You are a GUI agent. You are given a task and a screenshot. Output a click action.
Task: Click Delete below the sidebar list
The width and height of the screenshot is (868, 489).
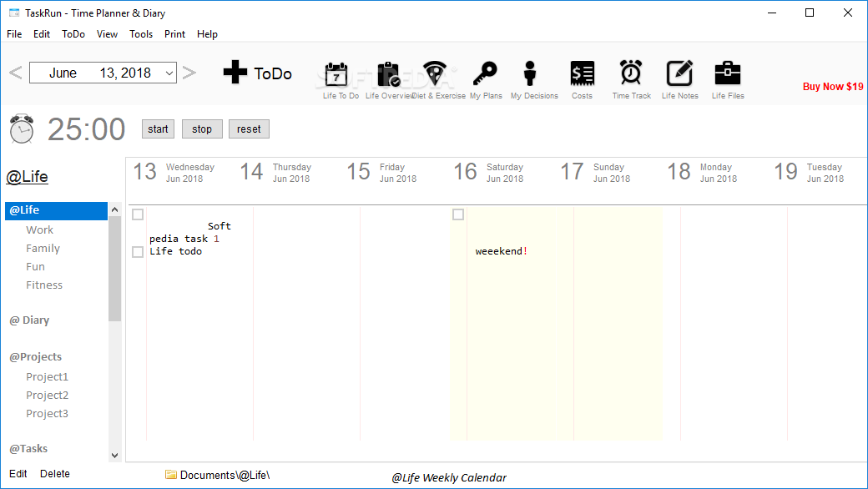55,473
